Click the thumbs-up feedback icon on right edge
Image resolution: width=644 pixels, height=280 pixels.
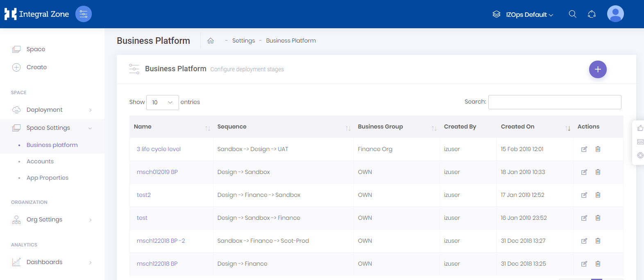coord(640,129)
